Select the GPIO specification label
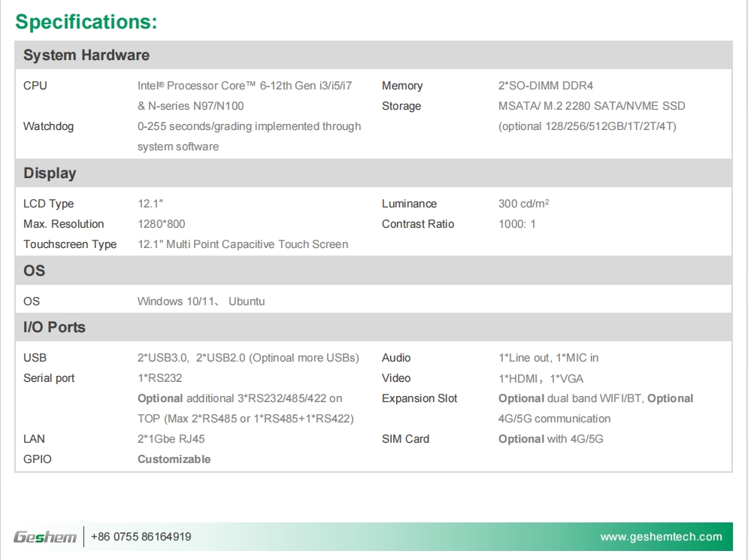Image resolution: width=748 pixels, height=560 pixels. [34, 459]
